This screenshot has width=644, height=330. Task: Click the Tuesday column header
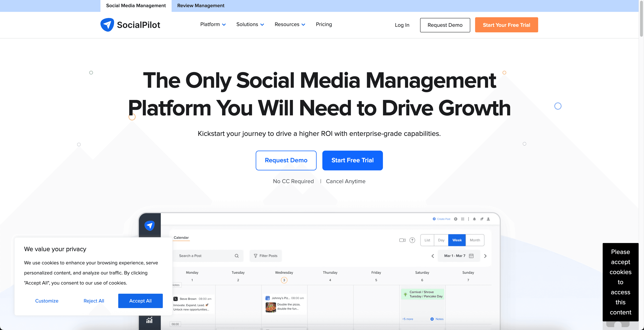click(x=238, y=272)
